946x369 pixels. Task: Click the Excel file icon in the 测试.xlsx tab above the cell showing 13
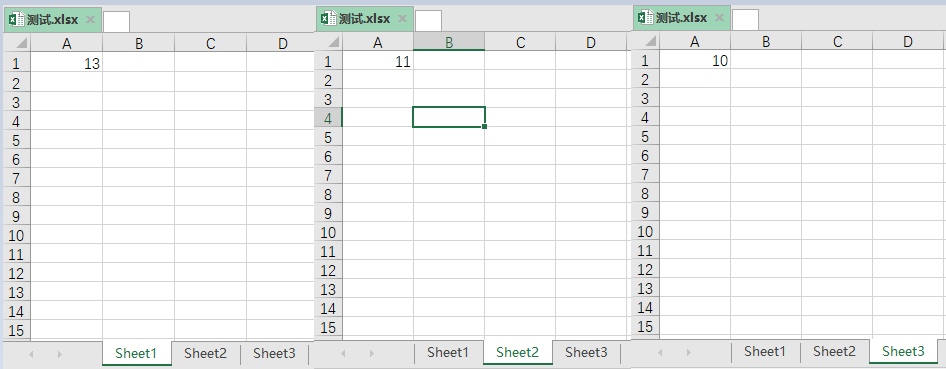click(x=16, y=20)
